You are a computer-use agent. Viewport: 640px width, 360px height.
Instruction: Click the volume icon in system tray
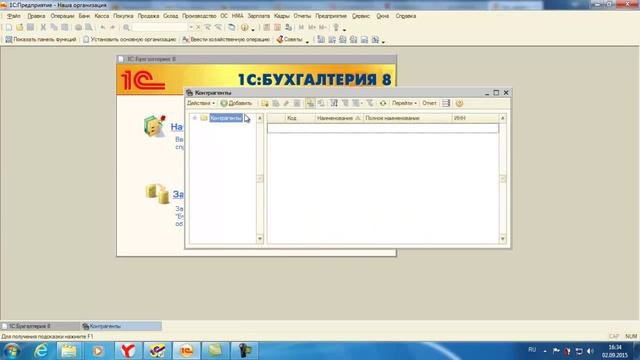(x=590, y=351)
